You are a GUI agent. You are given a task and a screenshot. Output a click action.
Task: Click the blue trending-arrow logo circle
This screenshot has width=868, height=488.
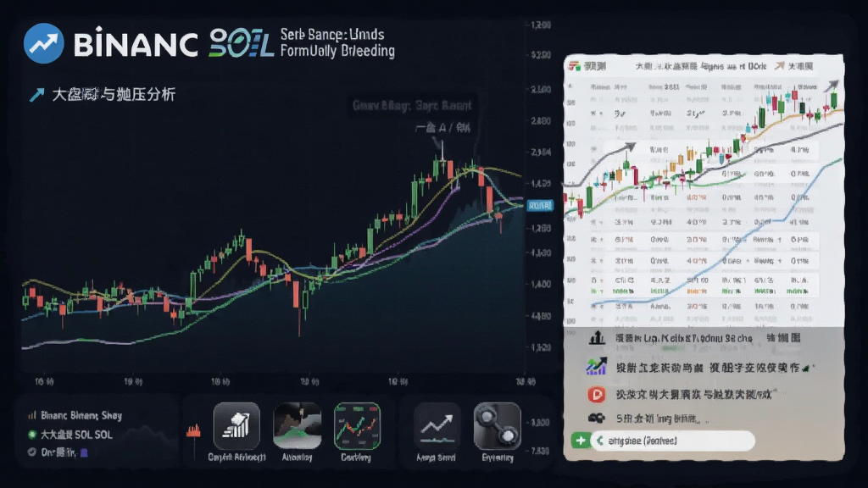click(44, 43)
